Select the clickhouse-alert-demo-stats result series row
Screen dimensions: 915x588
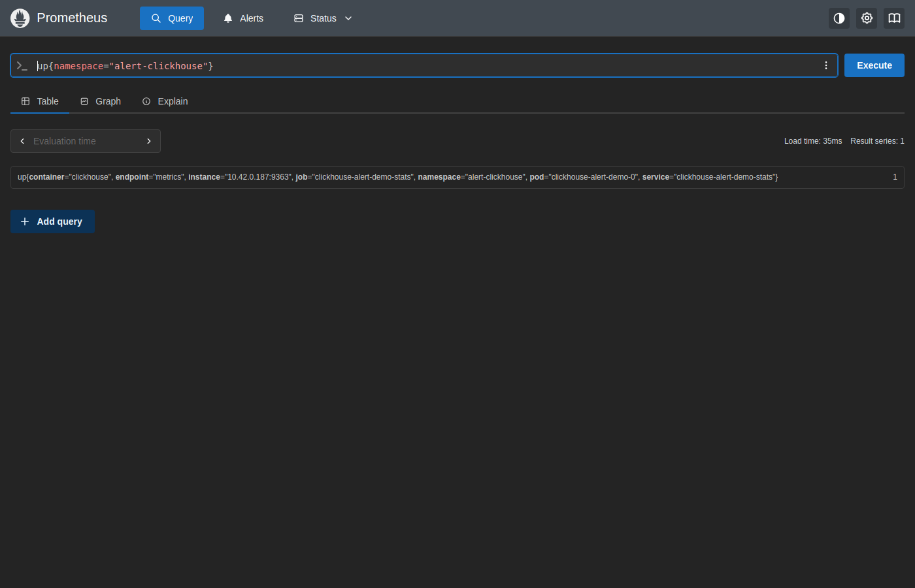457,177
